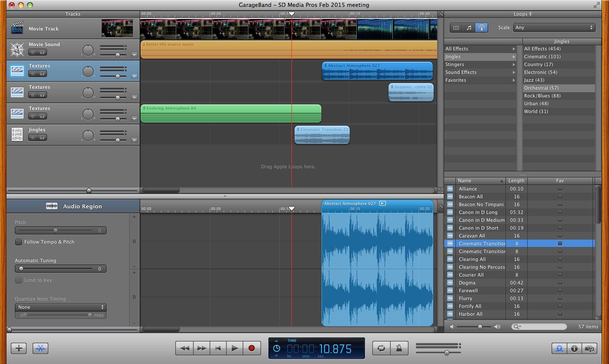Select the podcast sounds view icon
Screen dimensions: 609x364
click(x=481, y=27)
